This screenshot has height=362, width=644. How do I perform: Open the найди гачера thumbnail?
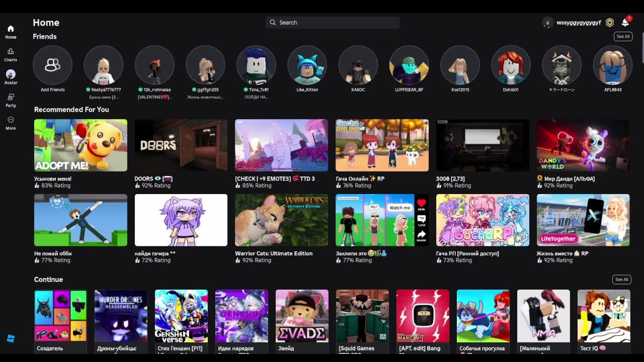pyautogui.click(x=181, y=220)
